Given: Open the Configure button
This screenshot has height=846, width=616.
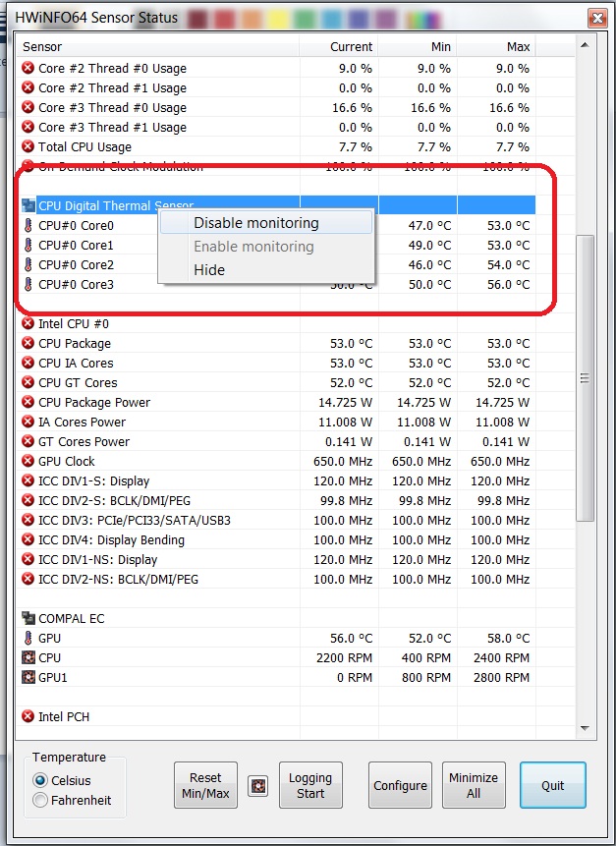Looking at the screenshot, I should pos(400,786).
